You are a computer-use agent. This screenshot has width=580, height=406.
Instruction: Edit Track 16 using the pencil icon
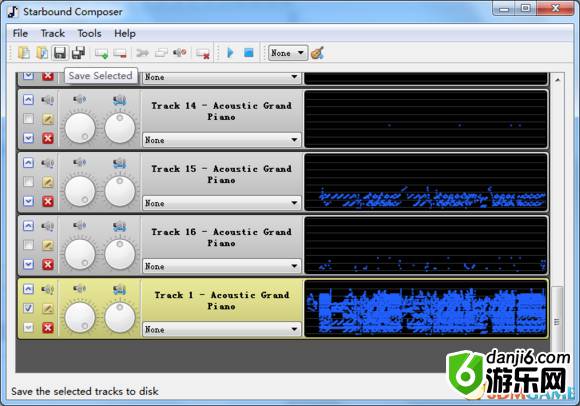coord(48,245)
